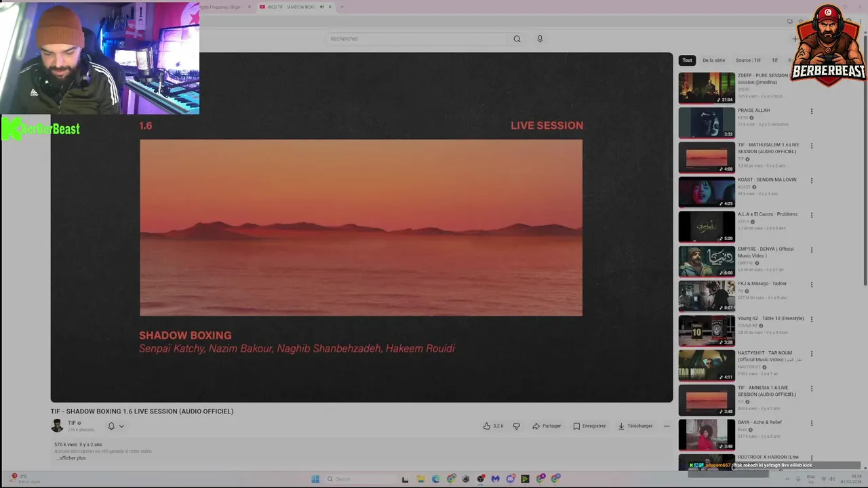868x488 pixels.
Task: Open TIF channel avatar
Action: point(57,426)
